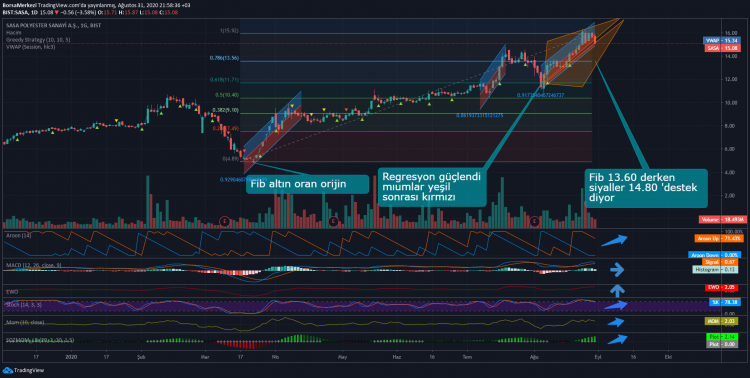Select the SQZMOM_LB pane title
The height and width of the screenshot is (378, 750).
click(x=40, y=340)
